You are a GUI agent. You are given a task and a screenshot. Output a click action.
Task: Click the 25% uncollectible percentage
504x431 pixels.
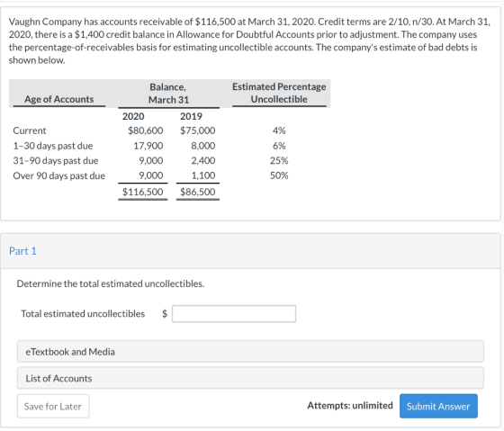(x=279, y=160)
